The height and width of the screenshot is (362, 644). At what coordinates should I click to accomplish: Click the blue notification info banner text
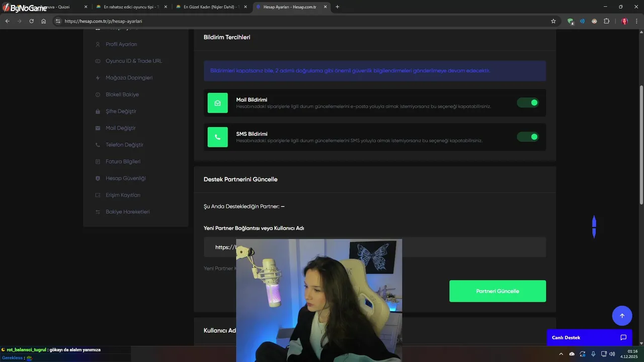coord(350,71)
